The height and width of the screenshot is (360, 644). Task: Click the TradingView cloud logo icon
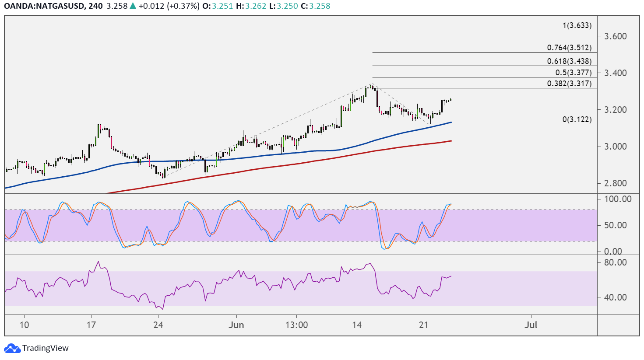coord(12,348)
